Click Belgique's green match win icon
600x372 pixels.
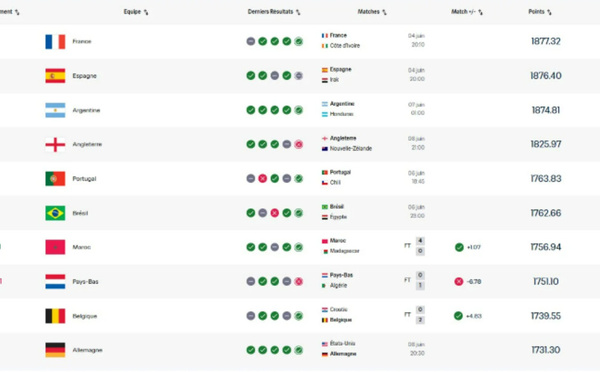tap(458, 316)
